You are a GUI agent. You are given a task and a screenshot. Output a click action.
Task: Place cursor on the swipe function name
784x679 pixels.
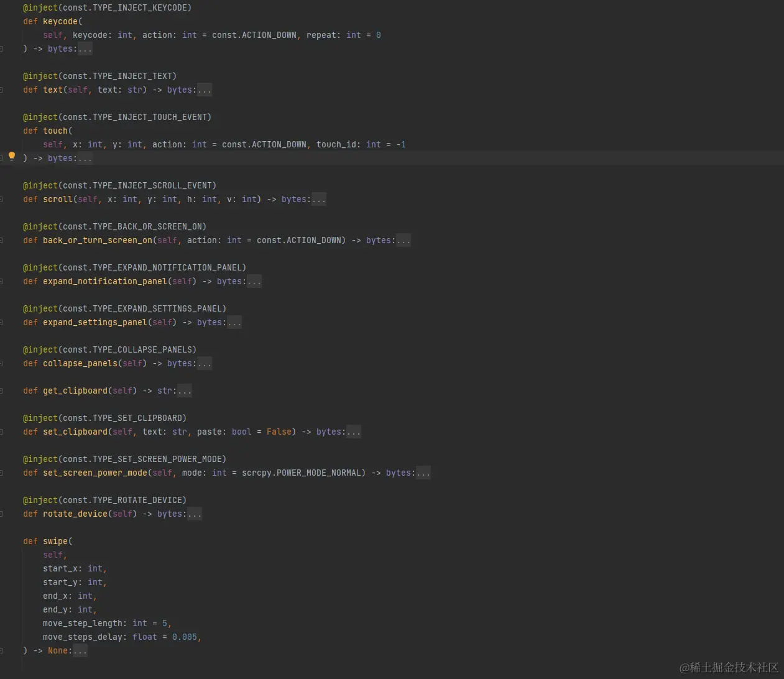[55, 541]
